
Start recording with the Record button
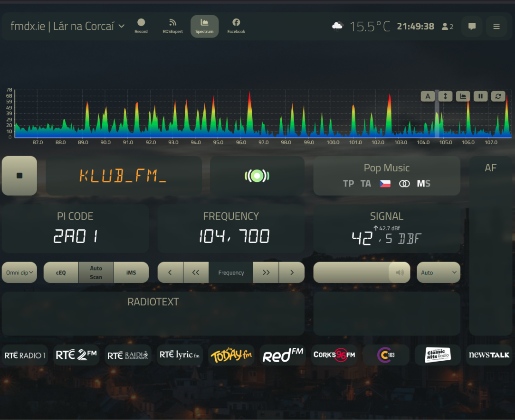coord(141,26)
